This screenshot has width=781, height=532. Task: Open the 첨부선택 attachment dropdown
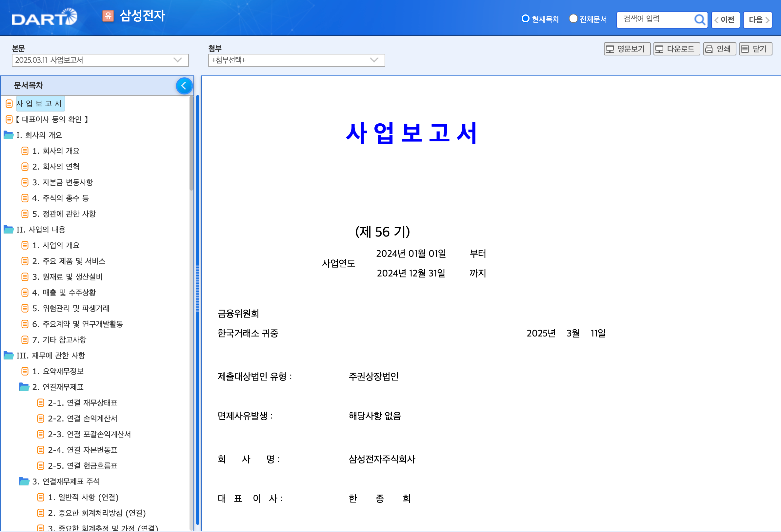296,60
